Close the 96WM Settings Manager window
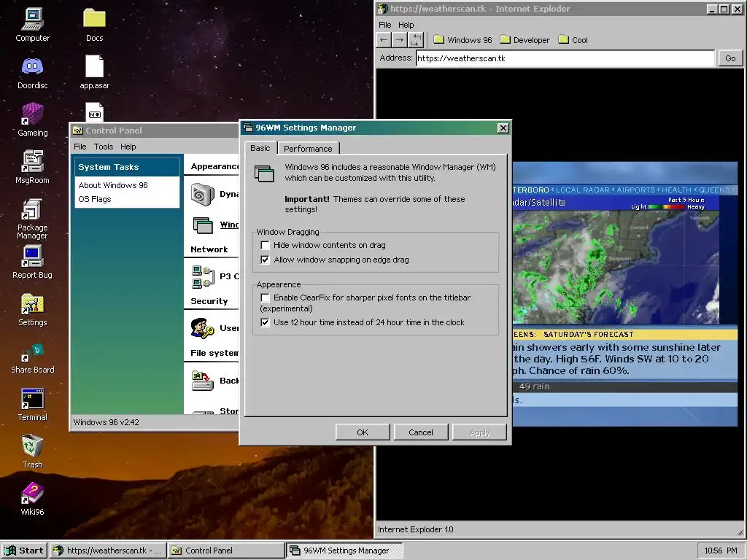Image resolution: width=747 pixels, height=560 pixels. [503, 128]
